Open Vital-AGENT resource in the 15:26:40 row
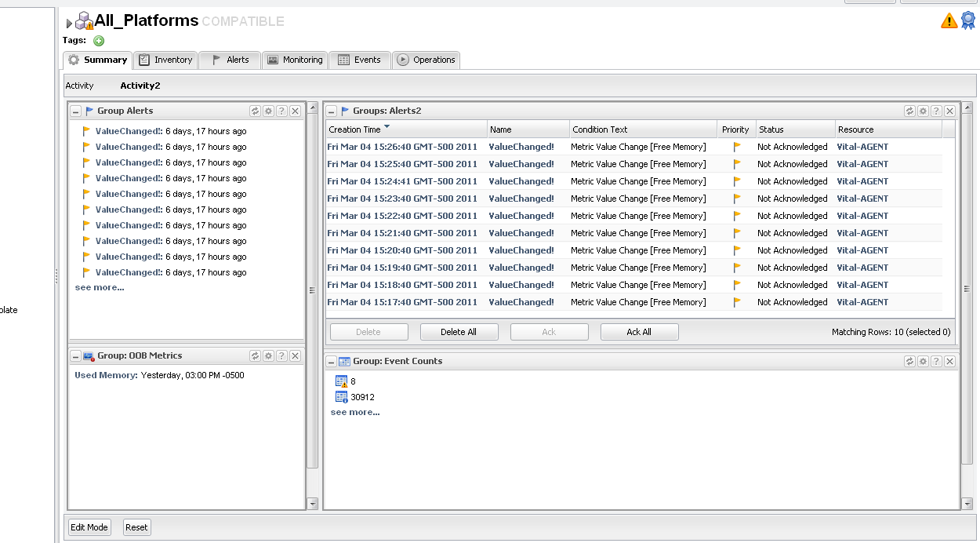The height and width of the screenshot is (543, 980). click(862, 147)
